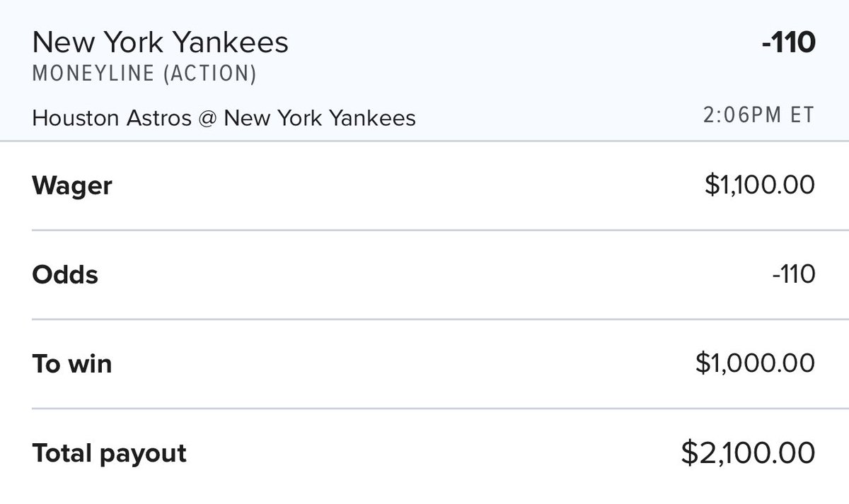
Task: Select the MONEYLINE bet type word
Action: [x=93, y=74]
